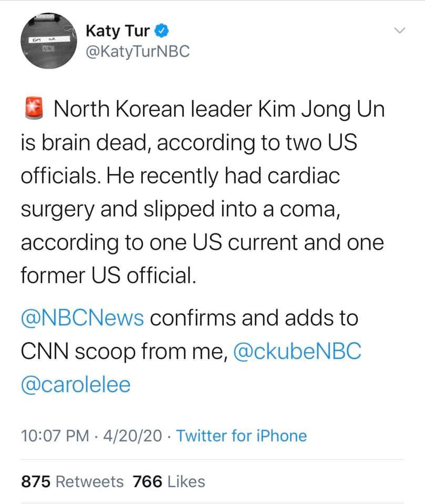Viewport: 425px width, 504px height.
Task: Click the blue verified badge
Action: coord(162,31)
